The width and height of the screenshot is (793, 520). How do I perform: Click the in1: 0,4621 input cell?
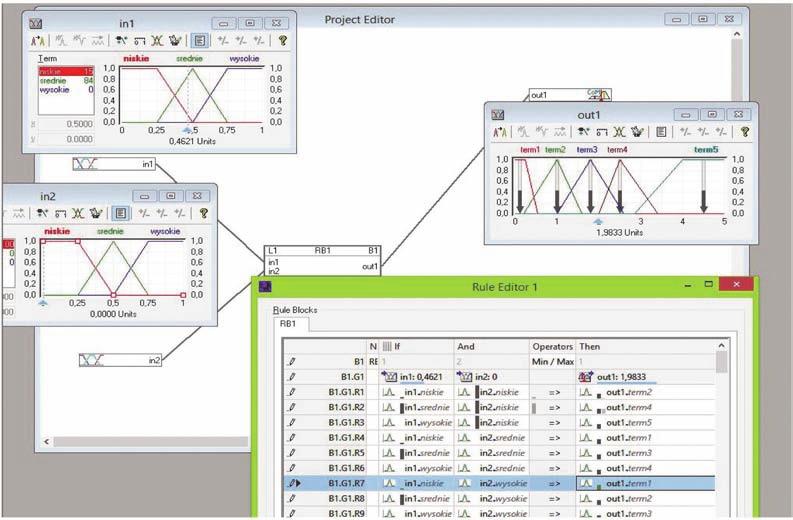(x=417, y=377)
